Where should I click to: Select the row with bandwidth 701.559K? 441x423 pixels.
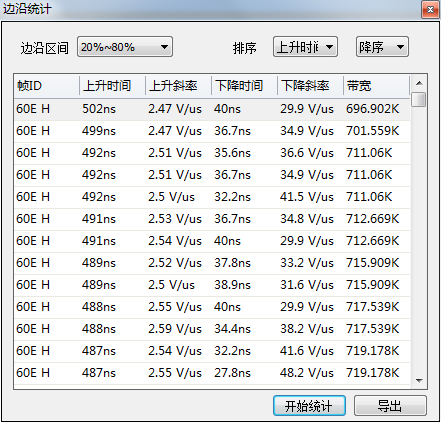pos(212,131)
